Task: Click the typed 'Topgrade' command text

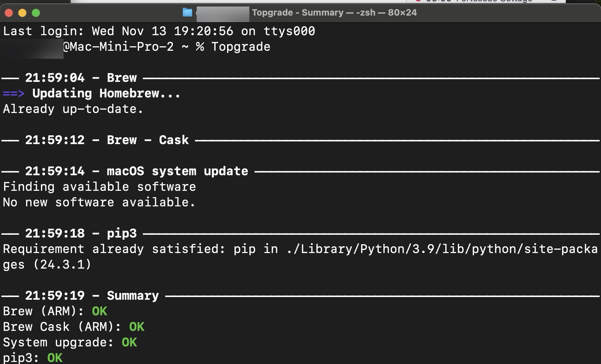Action: coord(241,47)
